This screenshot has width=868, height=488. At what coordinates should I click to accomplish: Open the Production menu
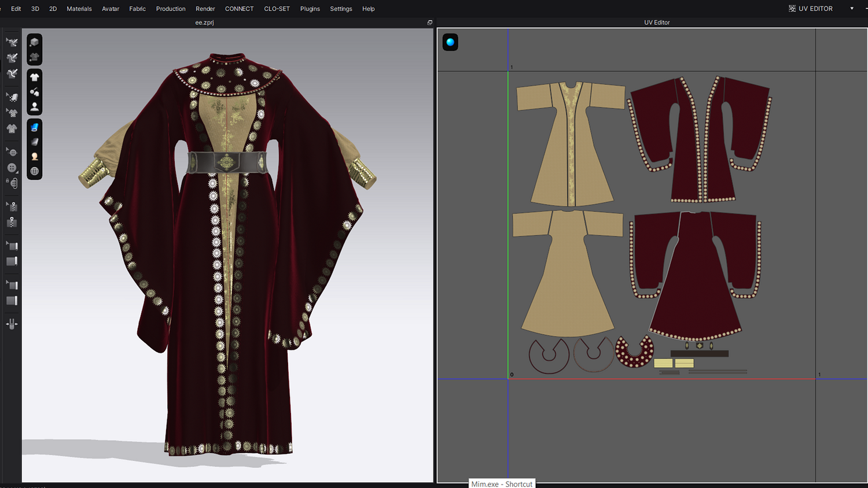171,9
